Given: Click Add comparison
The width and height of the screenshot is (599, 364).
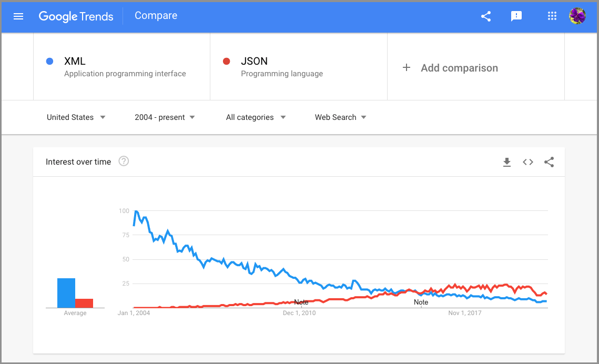Looking at the screenshot, I should coord(450,68).
